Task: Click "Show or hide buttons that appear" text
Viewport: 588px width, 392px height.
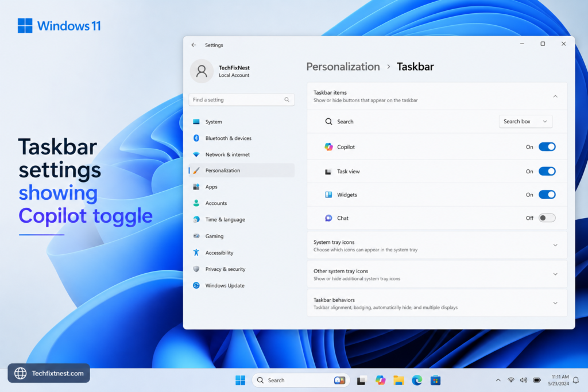Action: [x=366, y=100]
